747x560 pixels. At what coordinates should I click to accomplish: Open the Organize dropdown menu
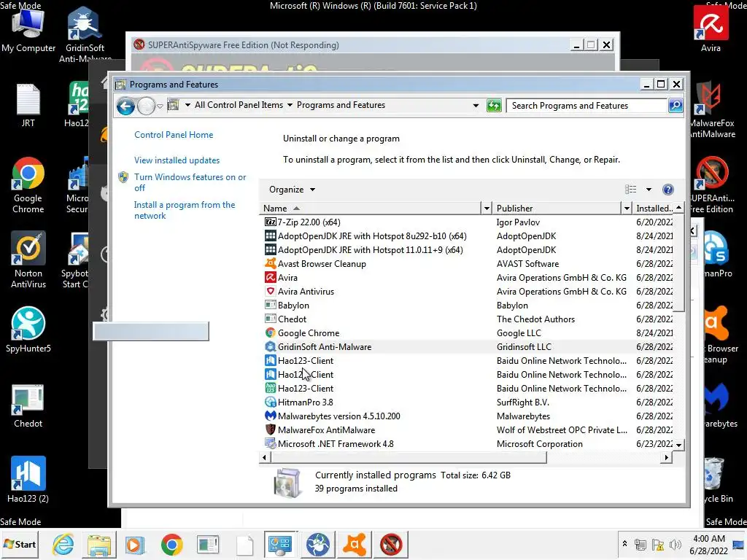pyautogui.click(x=292, y=190)
